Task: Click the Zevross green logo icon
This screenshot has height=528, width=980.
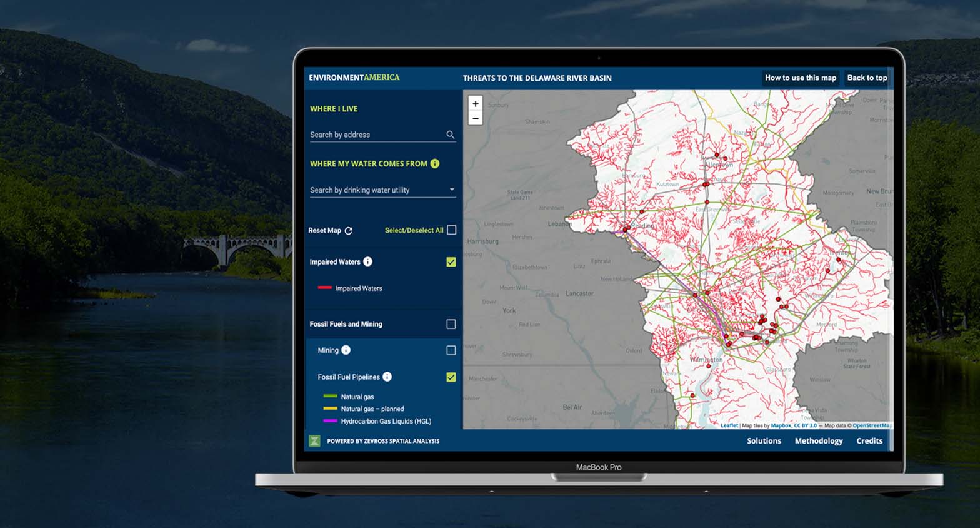Action: (x=315, y=441)
